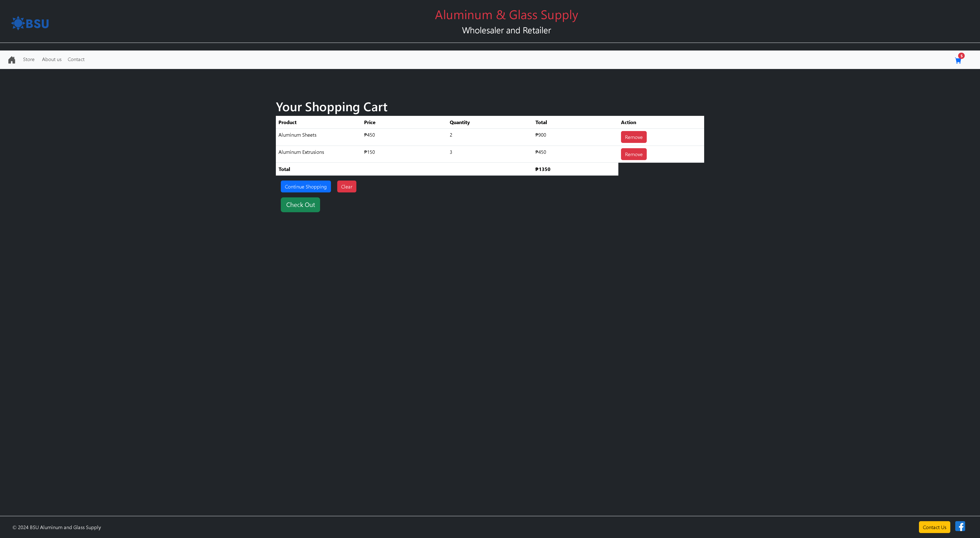Open the About us nav link
This screenshot has height=538, width=980.
[52, 59]
